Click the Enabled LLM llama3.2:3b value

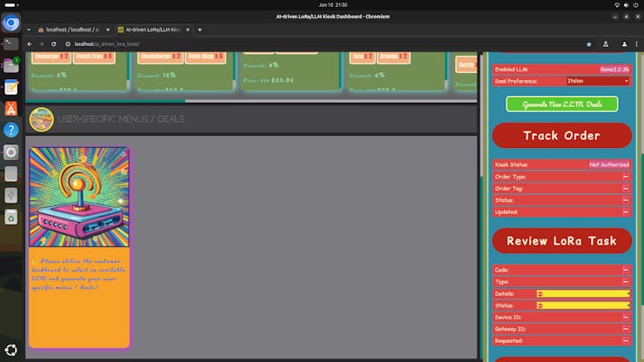614,70
